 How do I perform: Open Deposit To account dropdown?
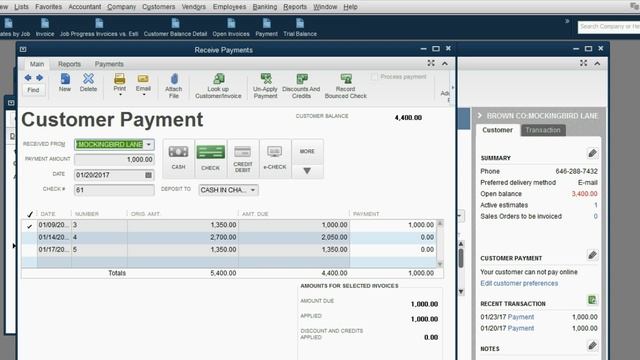pyautogui.click(x=253, y=190)
